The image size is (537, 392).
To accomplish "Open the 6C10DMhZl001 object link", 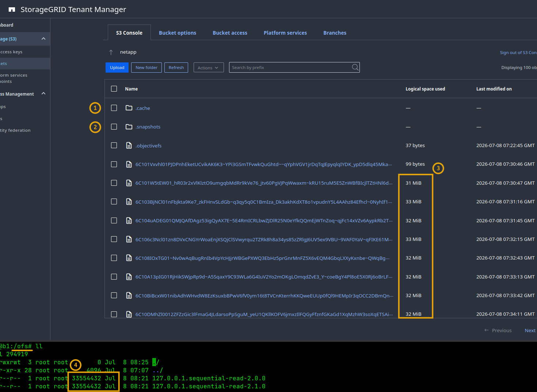I will [264, 314].
